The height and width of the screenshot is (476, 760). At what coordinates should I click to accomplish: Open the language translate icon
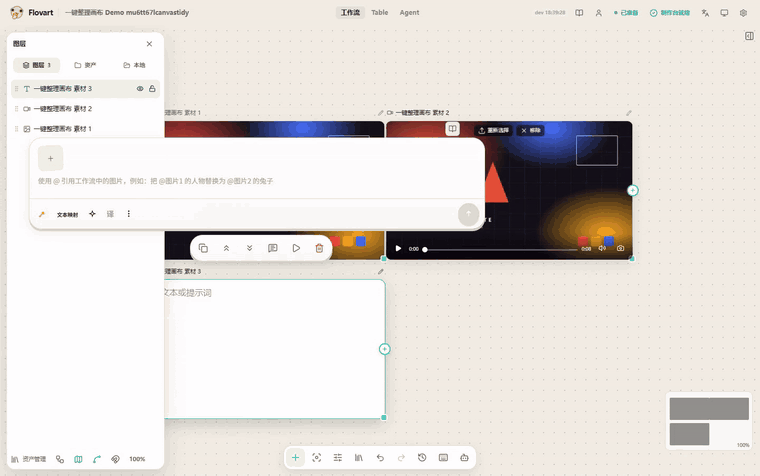coord(705,13)
